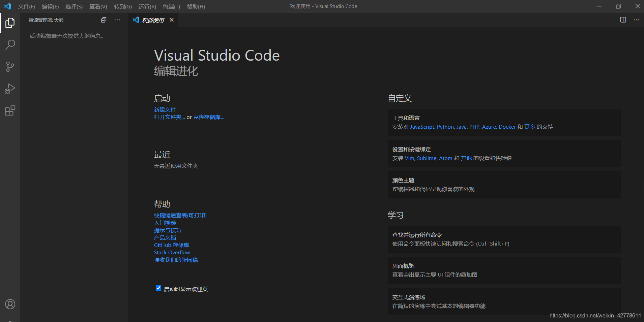The width and height of the screenshot is (644, 322).
Task: Restore down the VS Code window
Action: coord(618,6)
